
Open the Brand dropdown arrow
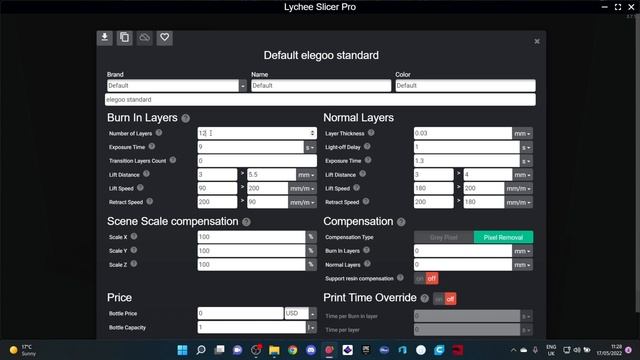[x=243, y=86]
